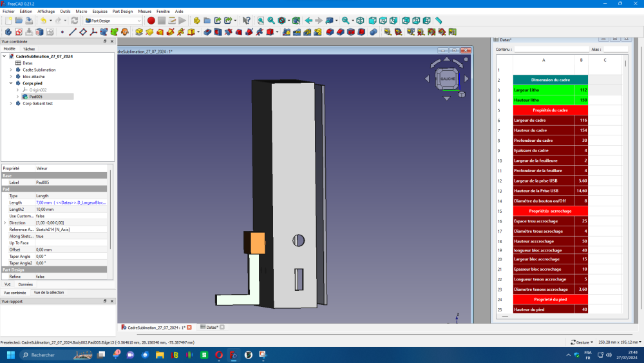Click the Open file folder icon
The height and width of the screenshot is (363, 644).
(19, 21)
